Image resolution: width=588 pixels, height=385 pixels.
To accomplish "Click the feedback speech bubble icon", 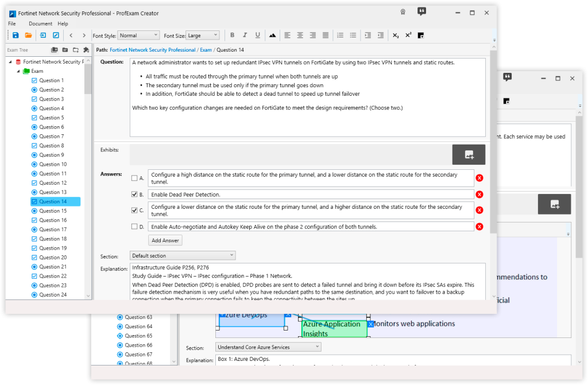I will [x=421, y=11].
